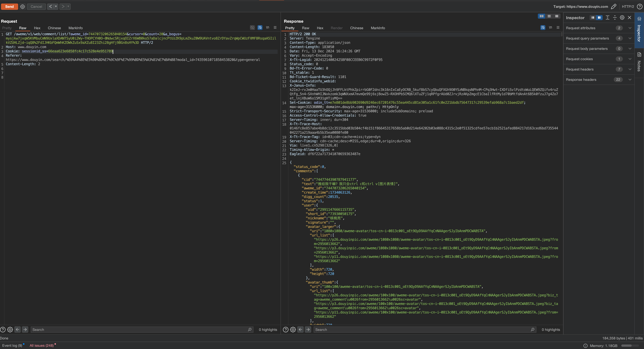
Task: Toggle word wrap in response editor
Action: click(x=543, y=27)
